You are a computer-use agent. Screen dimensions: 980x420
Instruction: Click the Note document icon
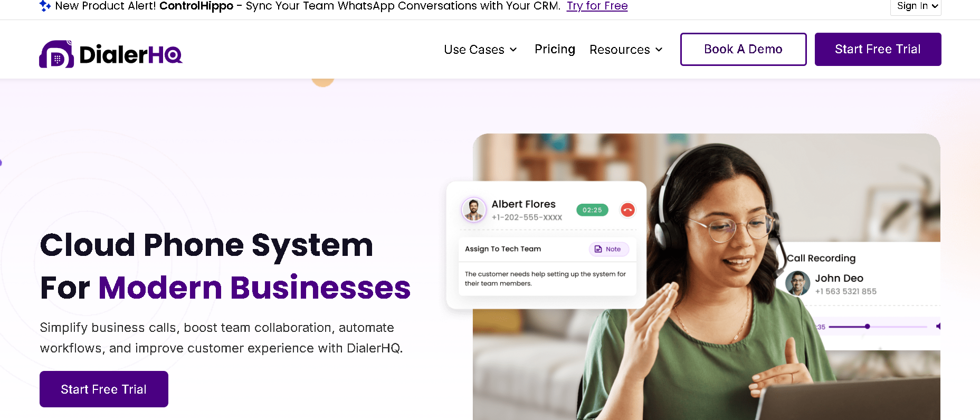598,249
